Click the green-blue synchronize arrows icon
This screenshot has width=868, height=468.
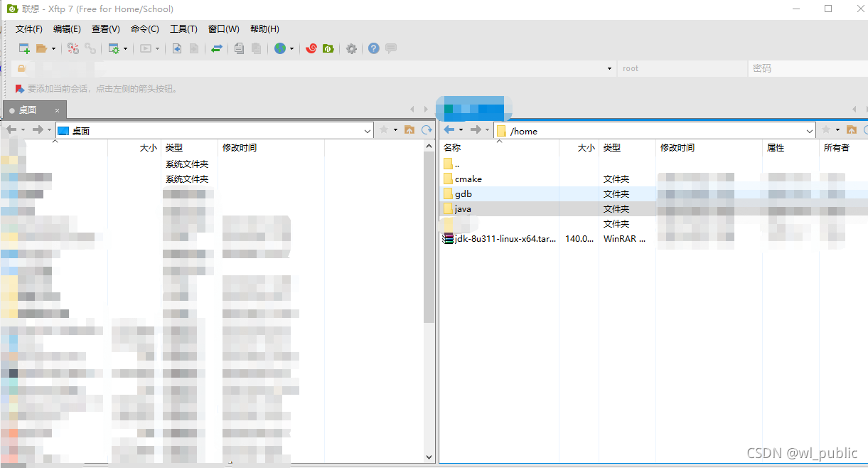click(217, 48)
